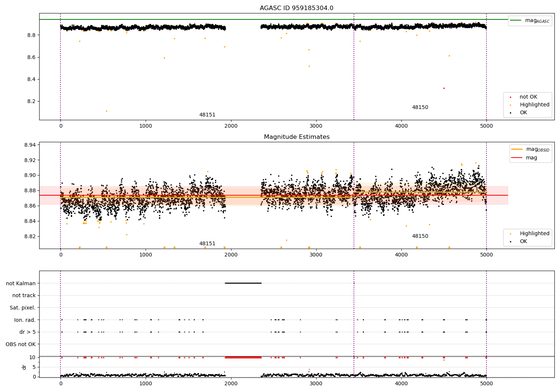The image size is (560, 392).
Task: Click 48151 label in the Magnitude Estimates plot
Action: 207,244
